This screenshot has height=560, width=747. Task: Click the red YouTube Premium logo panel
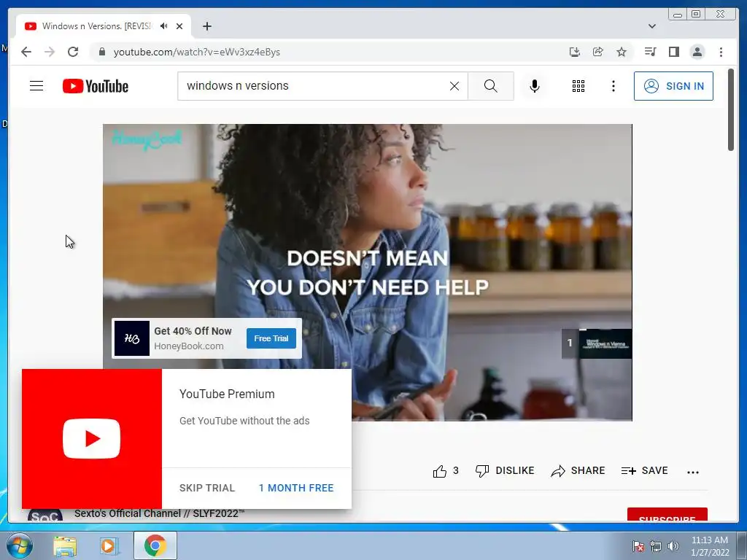pos(92,438)
